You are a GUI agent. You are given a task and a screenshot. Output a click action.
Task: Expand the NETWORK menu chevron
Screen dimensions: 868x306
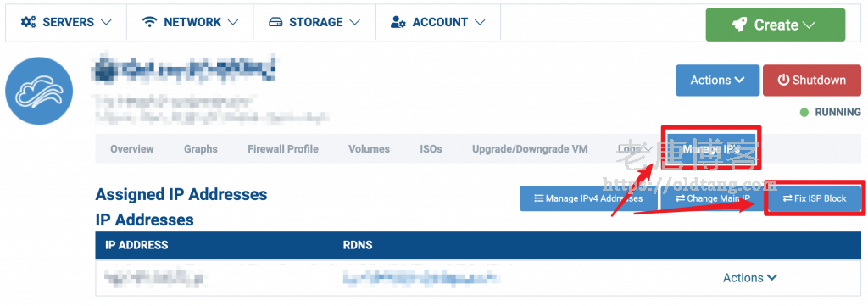(x=233, y=23)
